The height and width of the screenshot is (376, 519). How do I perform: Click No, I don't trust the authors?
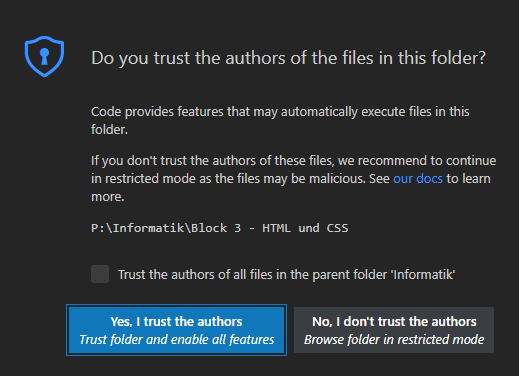coord(394,330)
